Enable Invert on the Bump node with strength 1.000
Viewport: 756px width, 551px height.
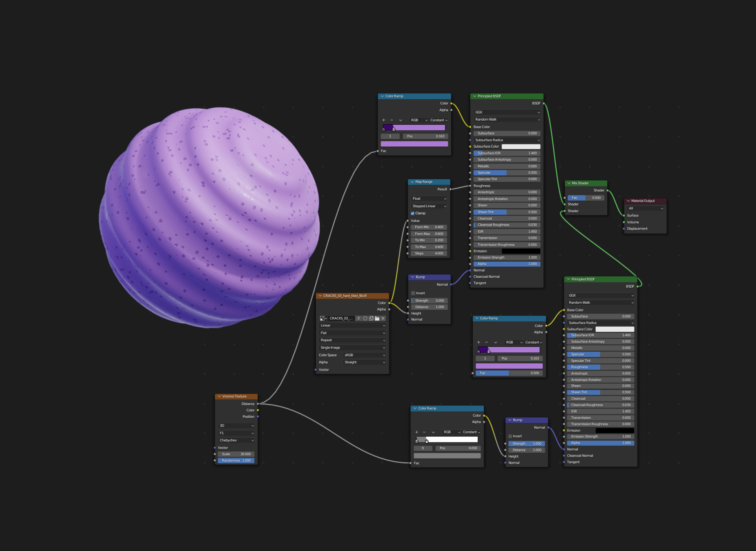tap(510, 436)
